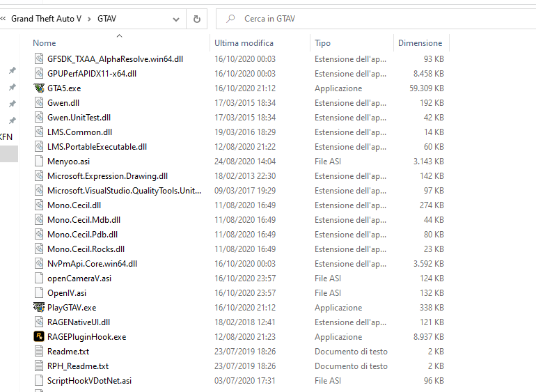Click the RAGENativeUI.dll file icon
The image size is (536, 392).
click(x=39, y=322)
